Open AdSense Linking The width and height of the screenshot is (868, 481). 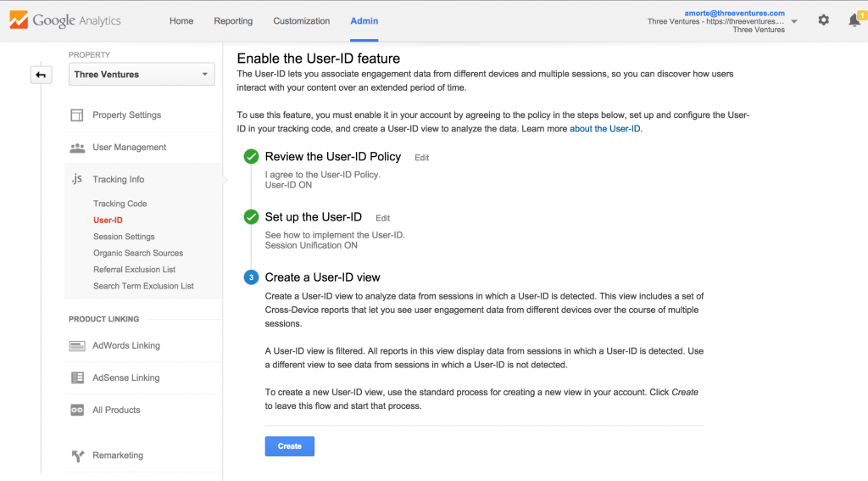[x=125, y=378]
